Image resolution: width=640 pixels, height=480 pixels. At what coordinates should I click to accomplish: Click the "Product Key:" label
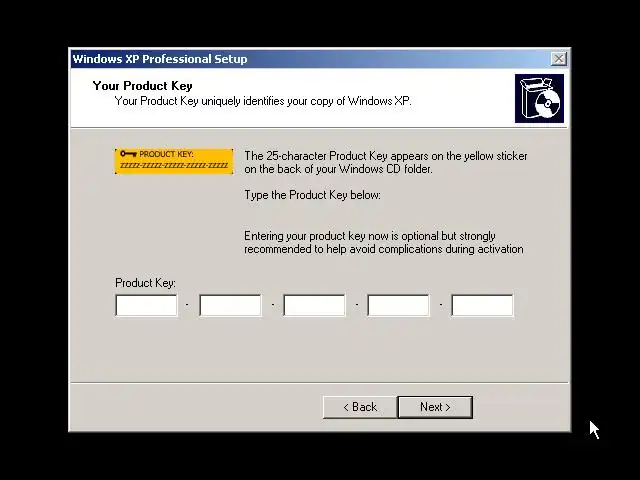[x=145, y=283]
